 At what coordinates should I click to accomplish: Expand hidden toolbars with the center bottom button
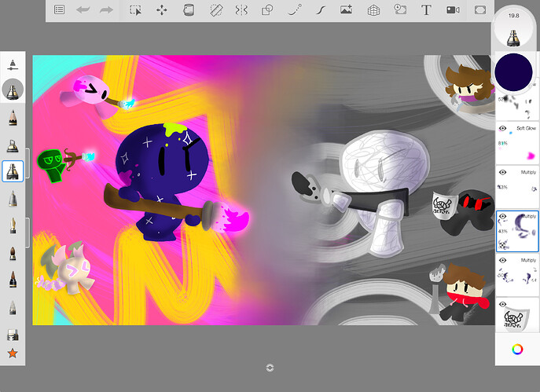coord(270,367)
